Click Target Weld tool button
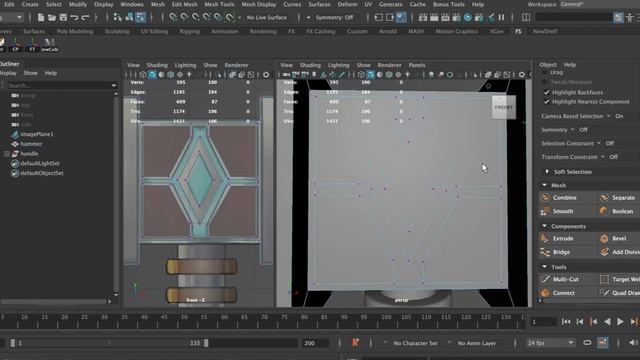 [619, 279]
